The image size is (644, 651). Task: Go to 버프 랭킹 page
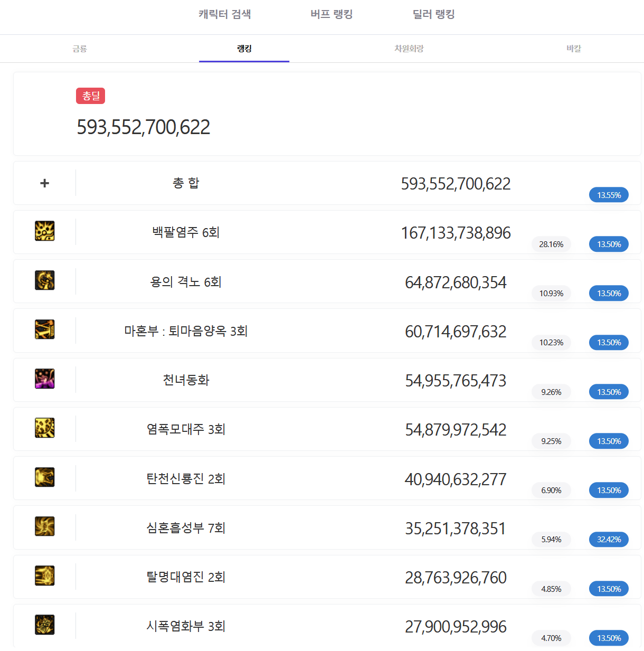[332, 14]
